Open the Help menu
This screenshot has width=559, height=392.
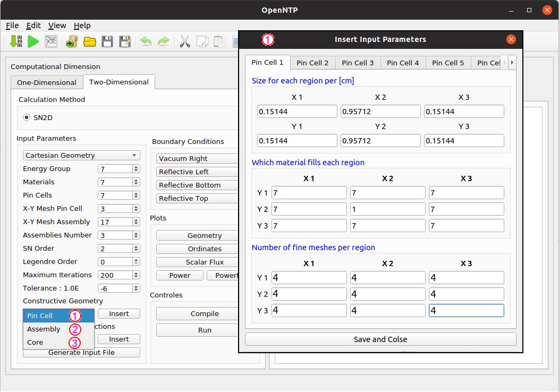[x=82, y=25]
